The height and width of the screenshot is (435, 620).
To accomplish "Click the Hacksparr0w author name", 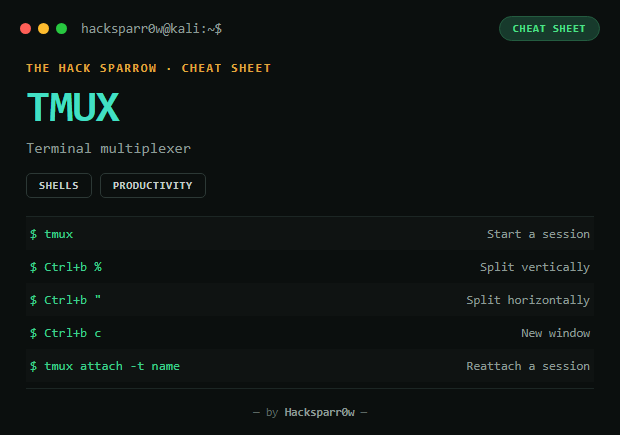I will click(x=319, y=412).
